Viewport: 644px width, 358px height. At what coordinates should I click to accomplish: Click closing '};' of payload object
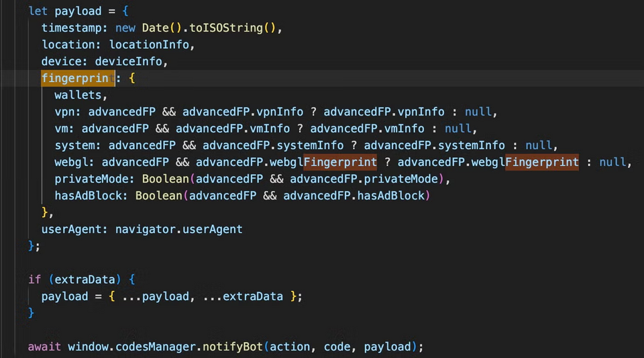pyautogui.click(x=34, y=247)
